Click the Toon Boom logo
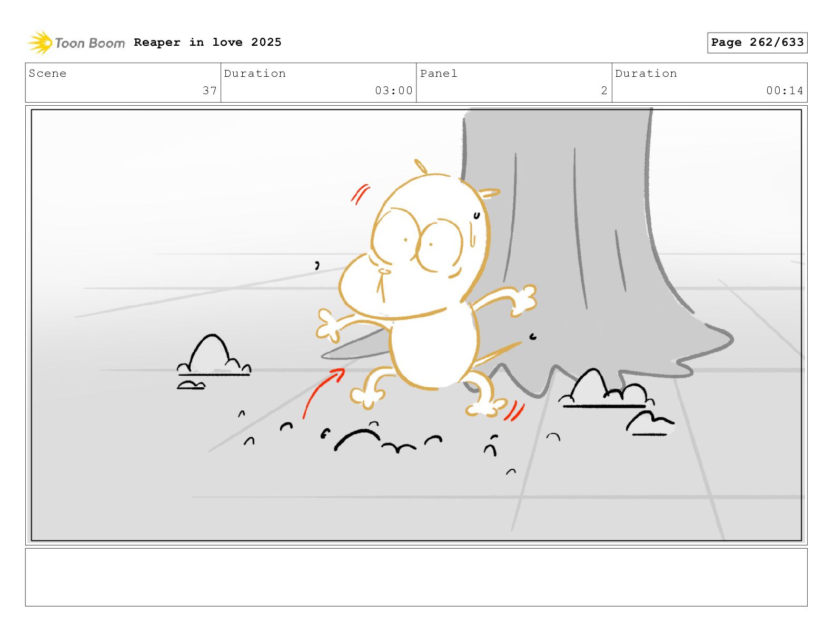The width and height of the screenshot is (834, 644). [76, 43]
